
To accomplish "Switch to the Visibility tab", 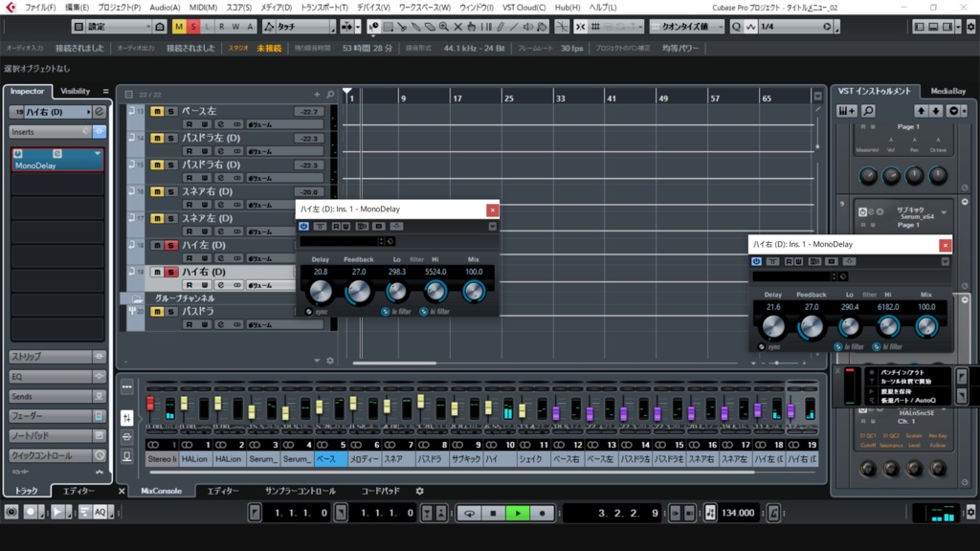I will click(x=75, y=91).
